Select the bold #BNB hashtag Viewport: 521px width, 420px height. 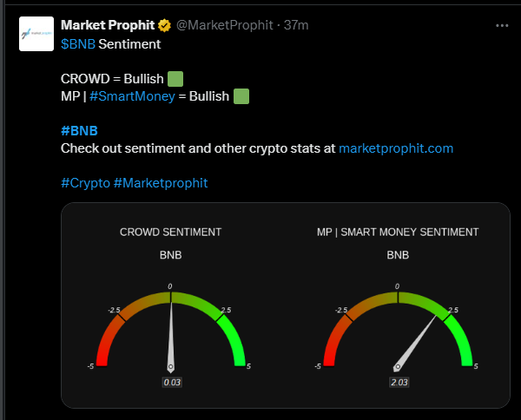point(79,131)
